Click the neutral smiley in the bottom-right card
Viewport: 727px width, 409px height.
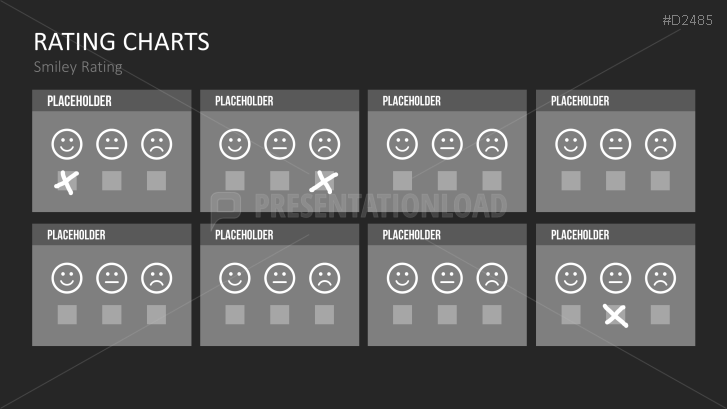point(615,277)
